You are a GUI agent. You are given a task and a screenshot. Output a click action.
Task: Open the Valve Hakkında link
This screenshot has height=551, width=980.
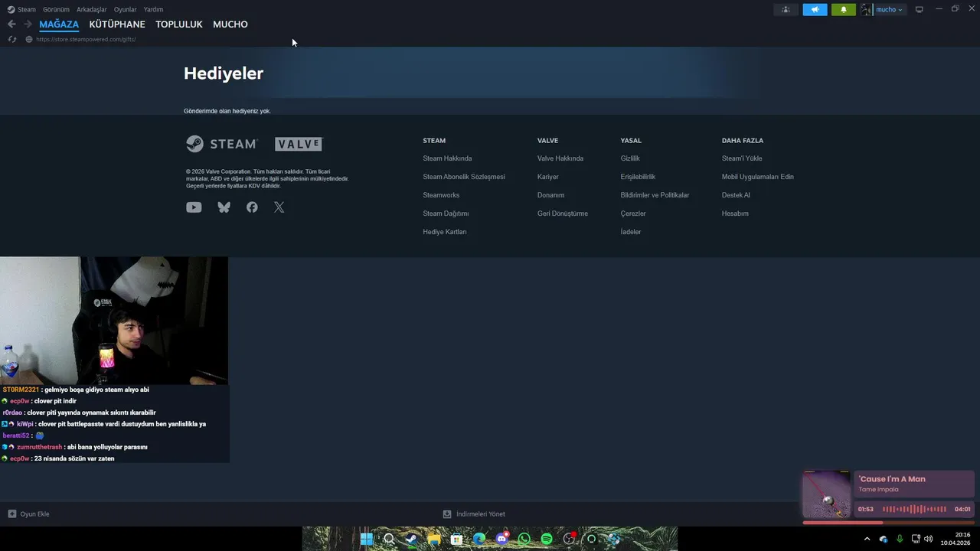tap(560, 158)
